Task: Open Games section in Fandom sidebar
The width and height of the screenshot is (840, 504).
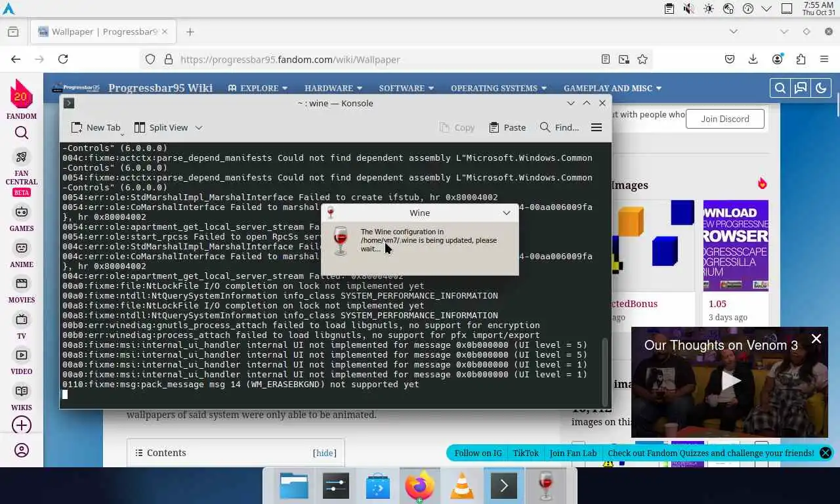Action: coord(22,219)
